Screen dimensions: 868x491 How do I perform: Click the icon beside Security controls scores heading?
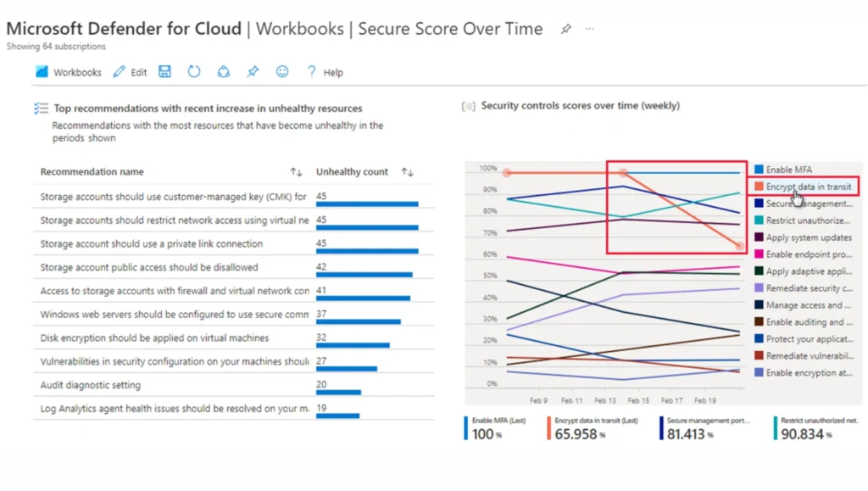[468, 106]
